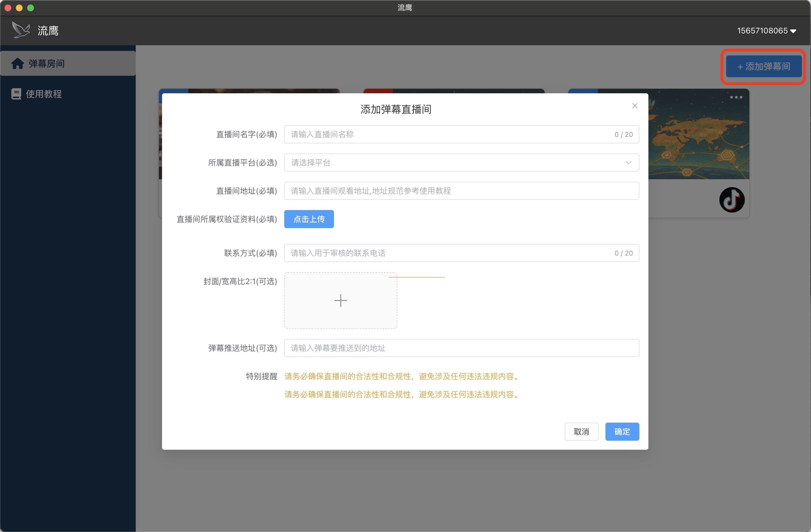The height and width of the screenshot is (532, 811).
Task: Click the TikTok platform icon on card
Action: coord(732,200)
